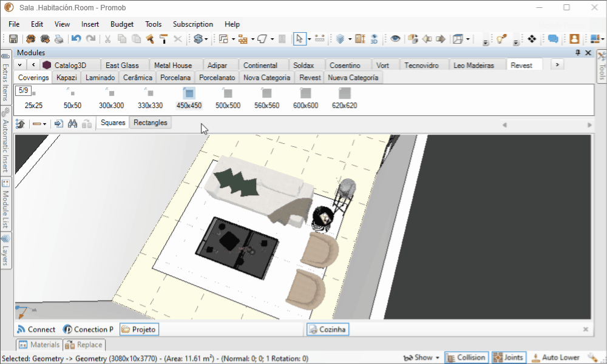The image size is (607, 364).
Task: Click the Undo arrow icon
Action: point(76,39)
